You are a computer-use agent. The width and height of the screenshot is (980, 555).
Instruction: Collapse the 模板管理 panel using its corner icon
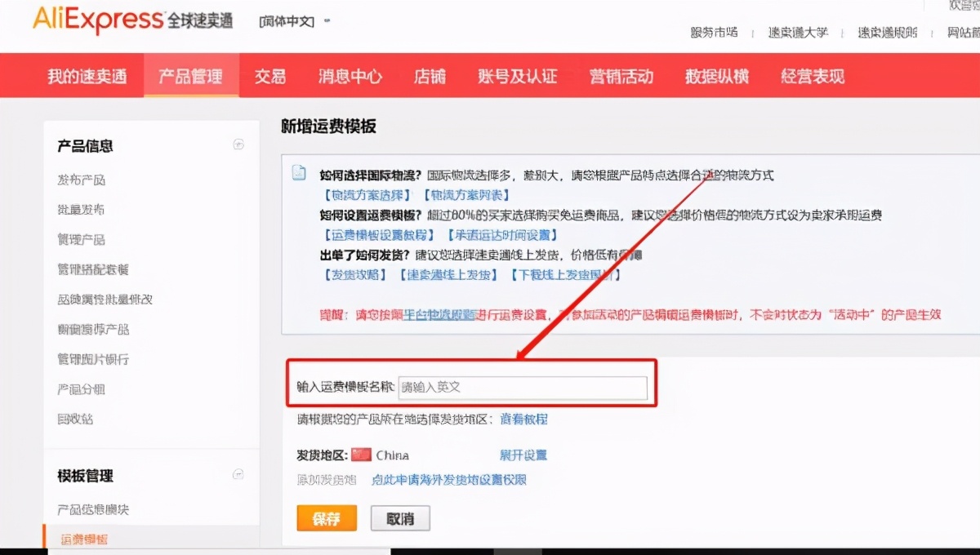pyautogui.click(x=239, y=473)
